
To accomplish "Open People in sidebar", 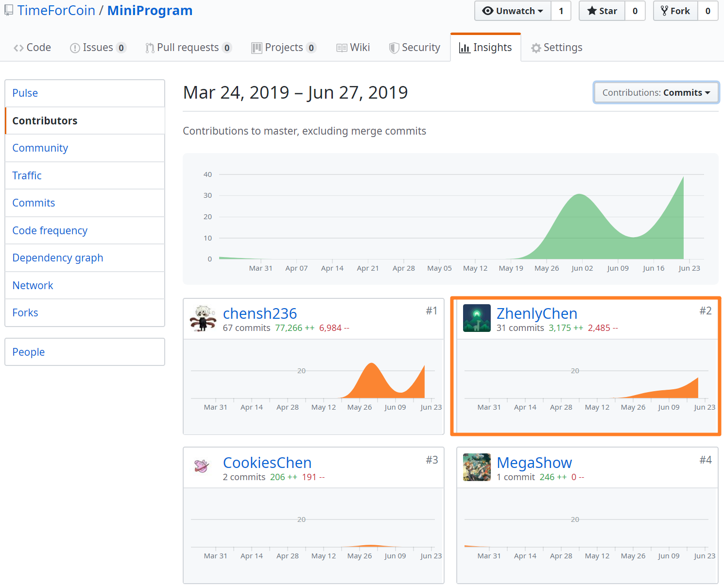I will tap(85, 352).
